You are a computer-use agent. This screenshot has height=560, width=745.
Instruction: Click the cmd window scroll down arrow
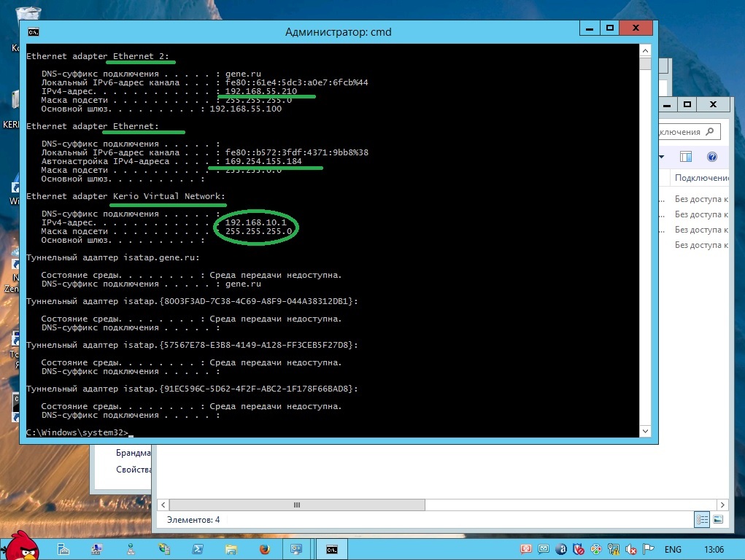pyautogui.click(x=645, y=432)
